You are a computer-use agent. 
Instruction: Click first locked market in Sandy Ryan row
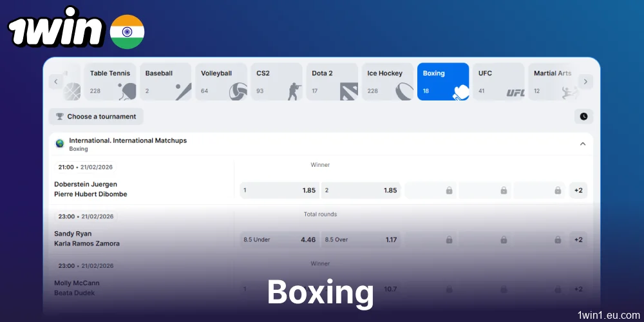coord(431,240)
